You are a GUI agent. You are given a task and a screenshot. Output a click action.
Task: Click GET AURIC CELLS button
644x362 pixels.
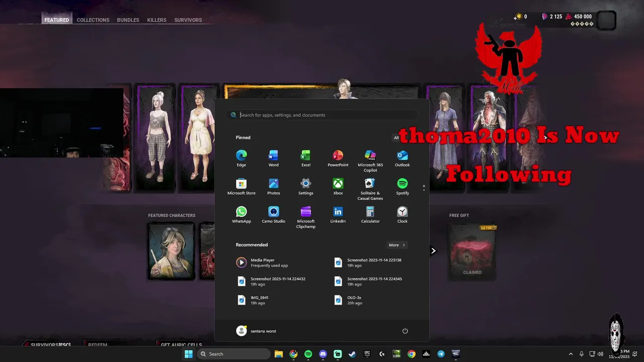pos(181,345)
